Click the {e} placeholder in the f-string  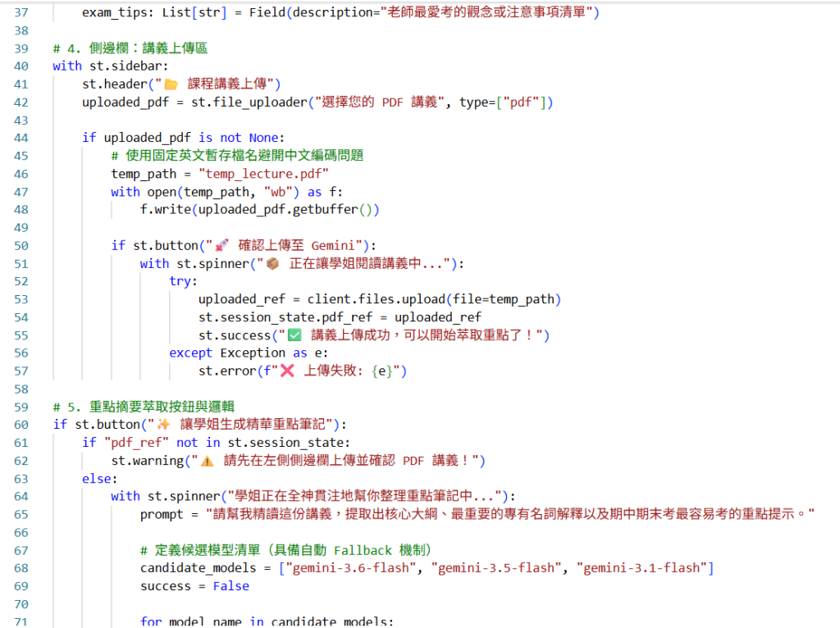pos(382,371)
